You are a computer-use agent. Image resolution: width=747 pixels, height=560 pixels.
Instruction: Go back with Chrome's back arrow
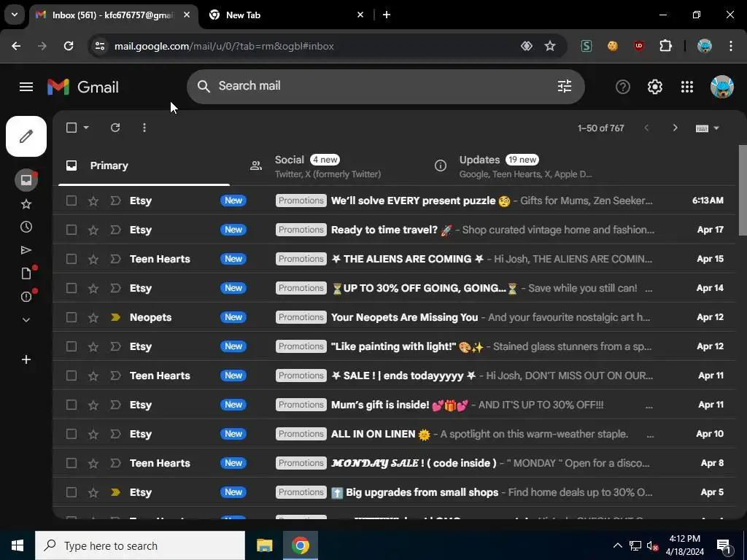[x=16, y=46]
